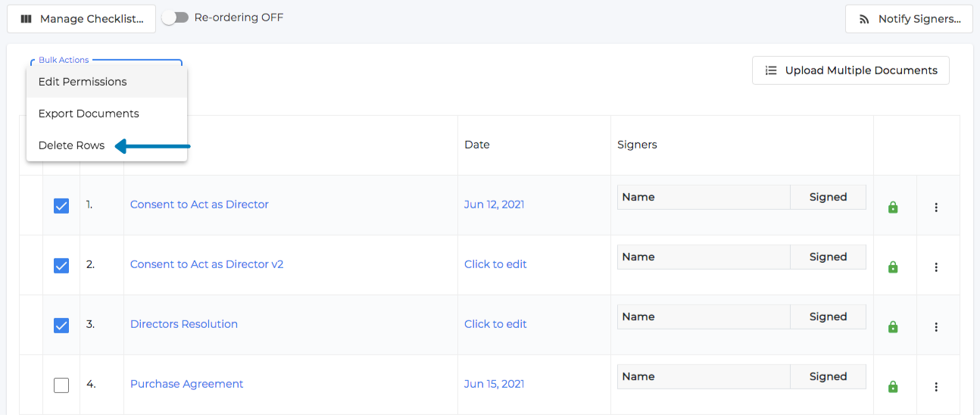Open the Manage Checklist dropdown button

(x=81, y=19)
